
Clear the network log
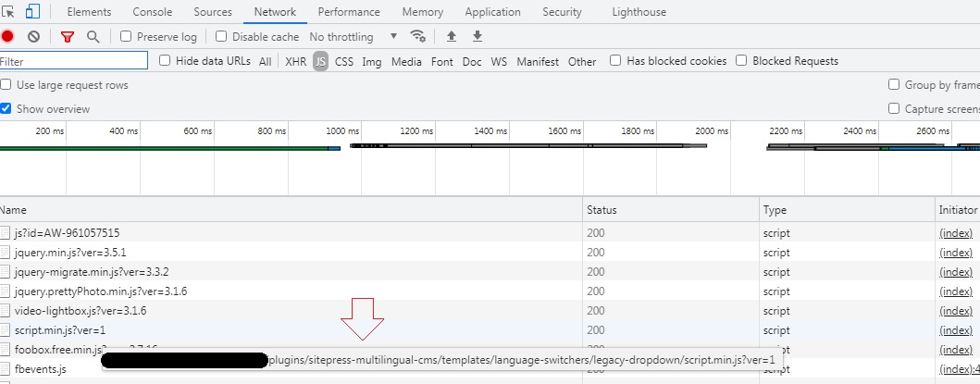point(33,36)
